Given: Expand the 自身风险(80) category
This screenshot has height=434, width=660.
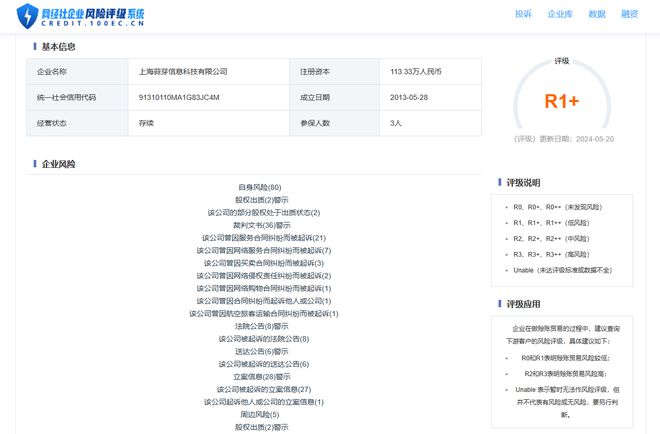Looking at the screenshot, I should [260, 187].
